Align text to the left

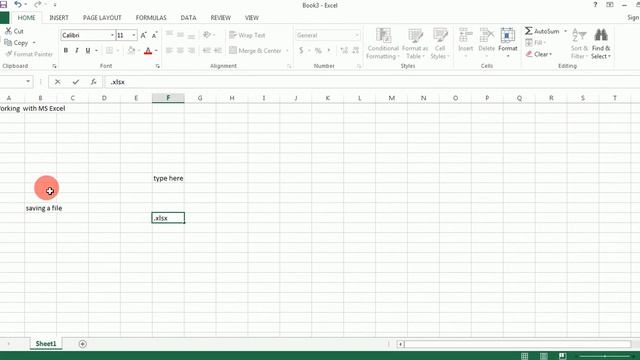(x=169, y=51)
